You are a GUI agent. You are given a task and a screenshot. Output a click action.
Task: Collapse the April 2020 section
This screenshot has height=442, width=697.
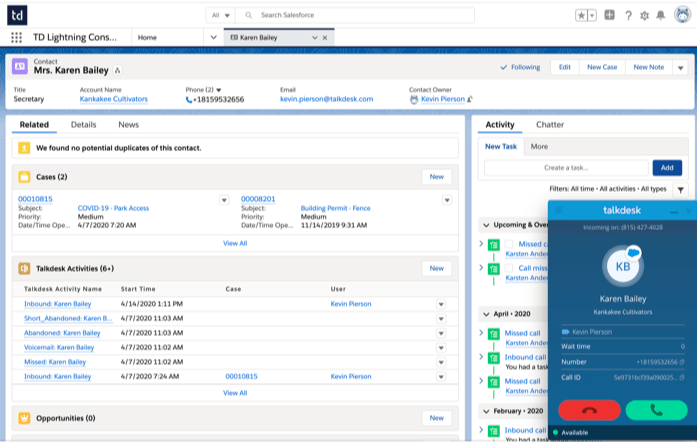486,314
